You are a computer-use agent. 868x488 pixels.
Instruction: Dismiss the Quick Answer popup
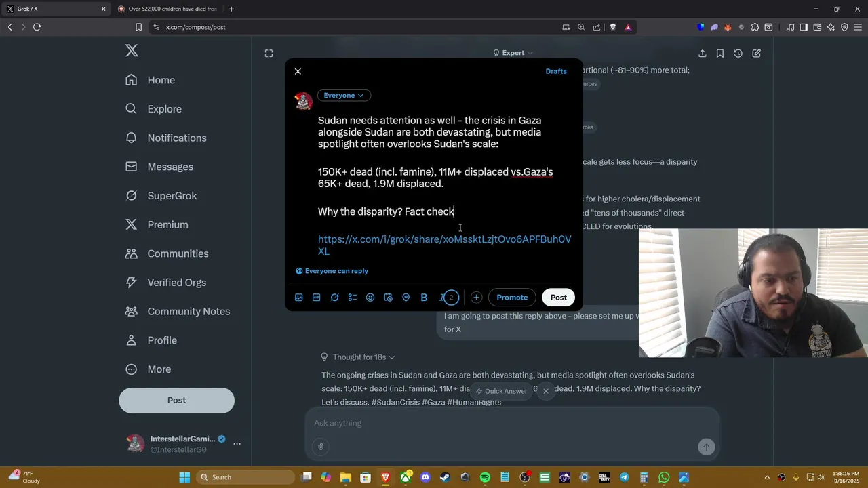click(546, 391)
